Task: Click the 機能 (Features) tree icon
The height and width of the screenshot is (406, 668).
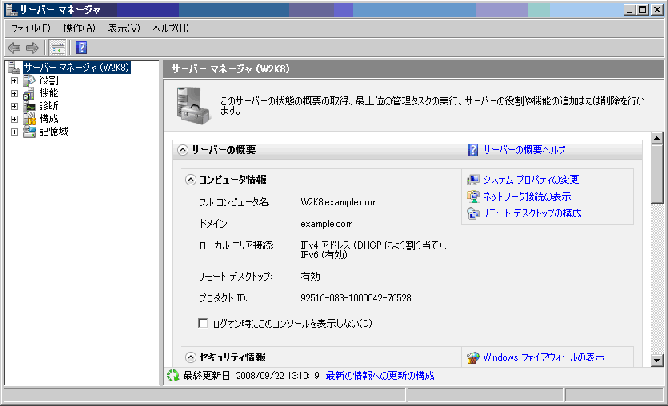Action: tap(29, 93)
